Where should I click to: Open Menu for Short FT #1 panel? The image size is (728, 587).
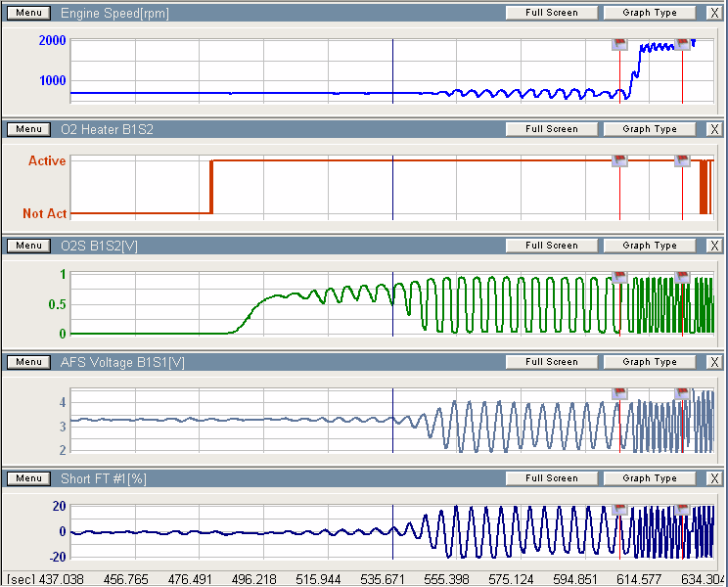point(28,478)
